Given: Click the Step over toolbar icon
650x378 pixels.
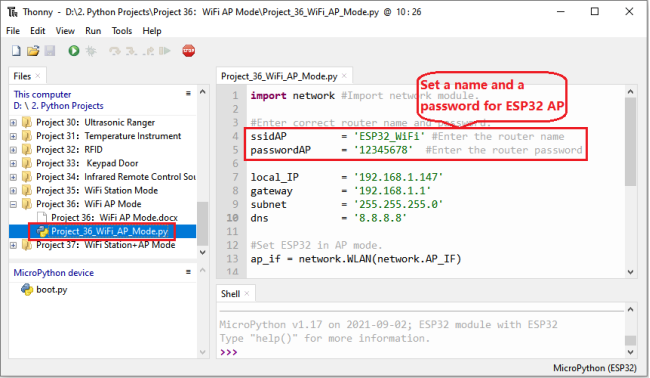Looking at the screenshot, I should pyautogui.click(x=114, y=51).
